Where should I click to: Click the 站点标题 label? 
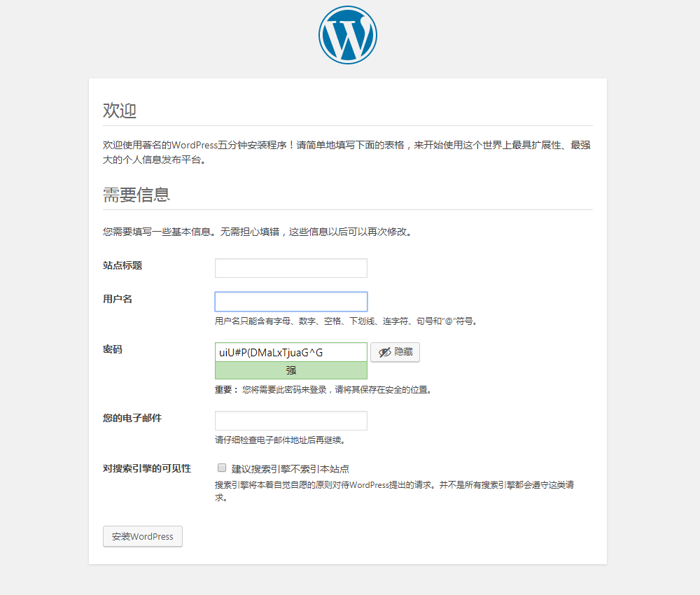point(122,265)
